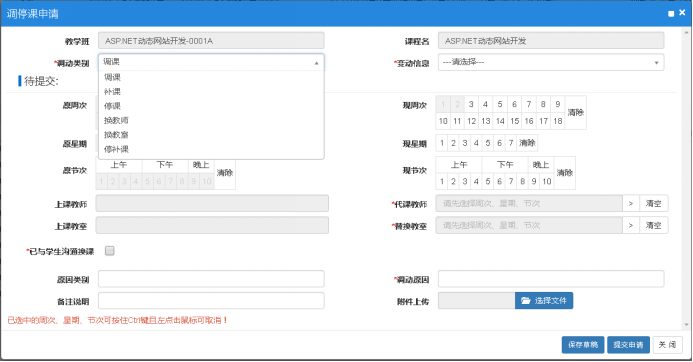This screenshot has height=362, width=693.
Task: Click the folder icon on 选择文件
Action: tap(525, 301)
